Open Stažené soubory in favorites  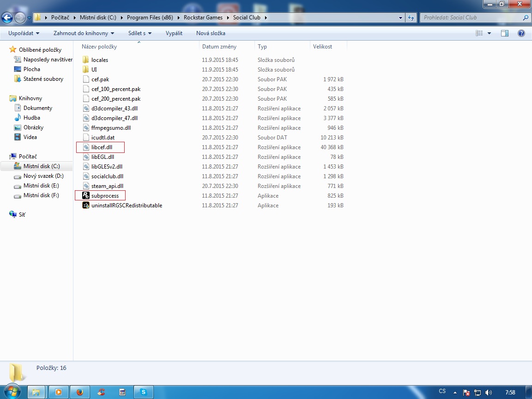[x=43, y=79]
